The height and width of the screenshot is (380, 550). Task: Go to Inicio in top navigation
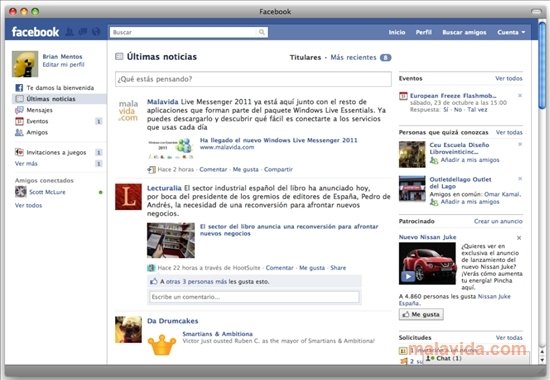tap(397, 32)
